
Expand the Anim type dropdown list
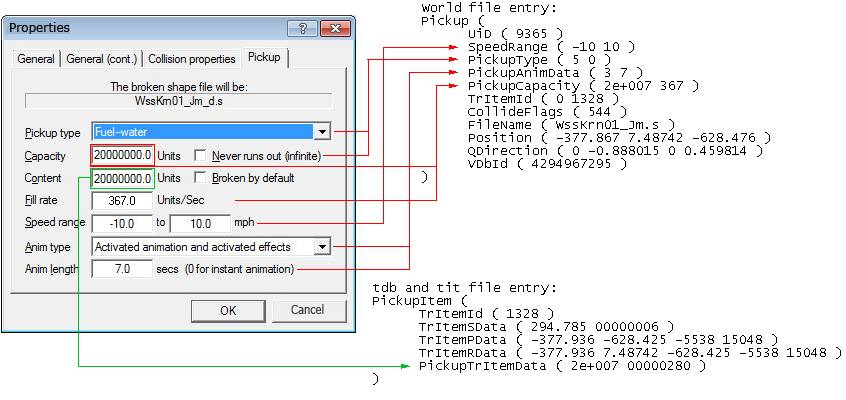pyautogui.click(x=321, y=246)
